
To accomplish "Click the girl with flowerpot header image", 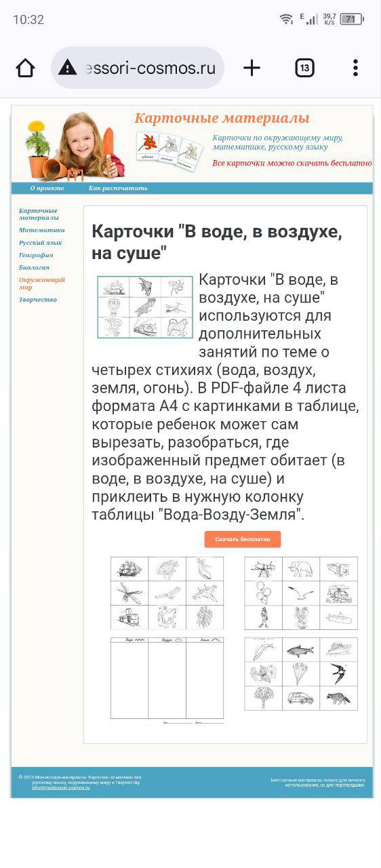I will point(75,146).
